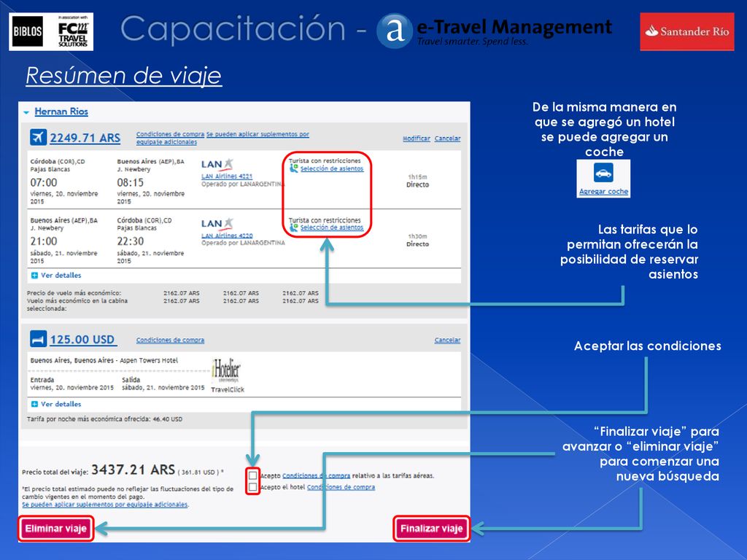Open the Hernan Rios link
The width and height of the screenshot is (747, 560).
61,112
